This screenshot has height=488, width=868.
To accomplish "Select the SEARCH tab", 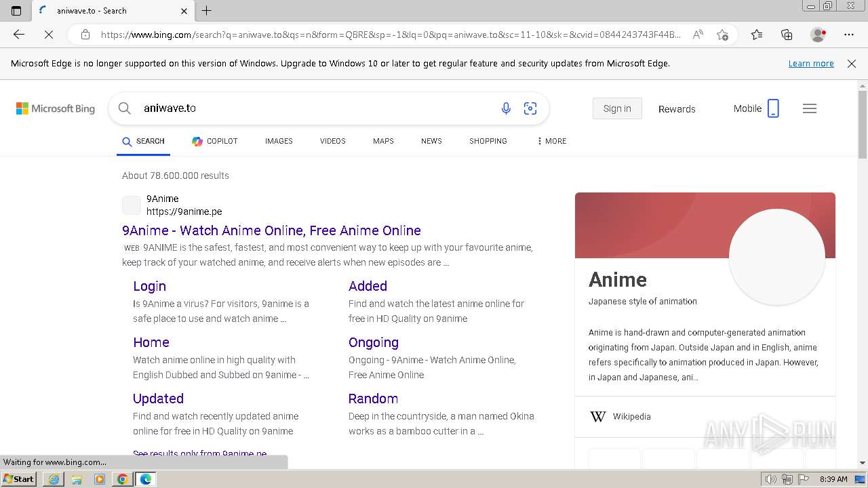I will (x=143, y=141).
